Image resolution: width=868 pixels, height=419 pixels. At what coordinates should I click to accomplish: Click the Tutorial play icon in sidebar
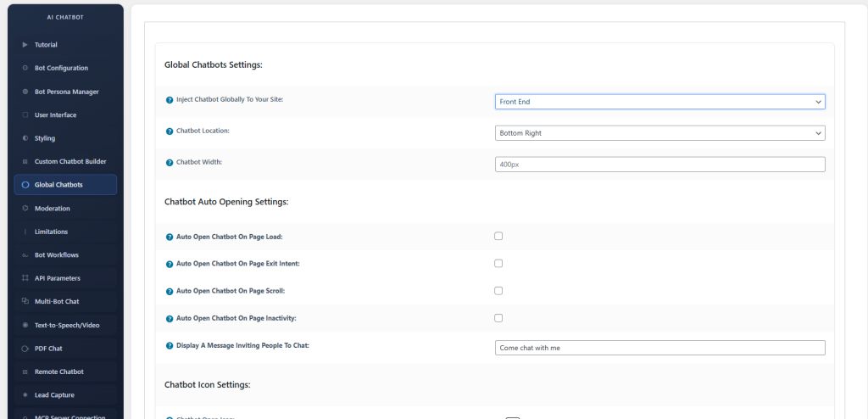point(25,44)
